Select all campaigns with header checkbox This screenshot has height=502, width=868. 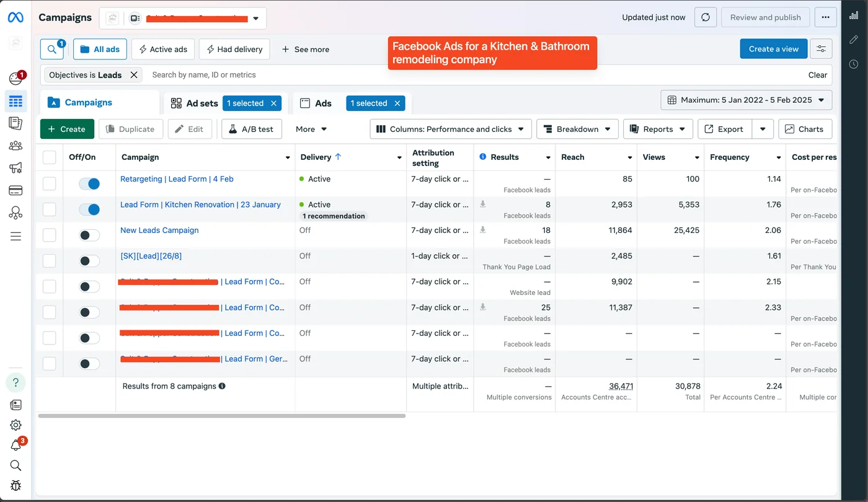click(49, 157)
